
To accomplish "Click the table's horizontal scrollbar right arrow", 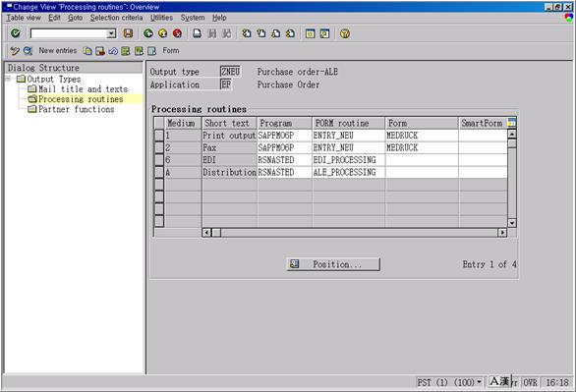I will (x=502, y=232).
